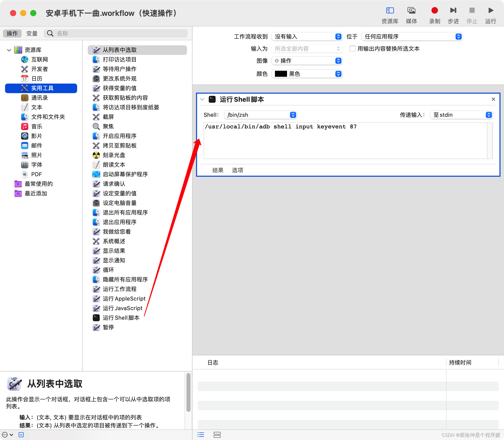Open 传递输入 至 stdin dropdown

[x=461, y=115]
